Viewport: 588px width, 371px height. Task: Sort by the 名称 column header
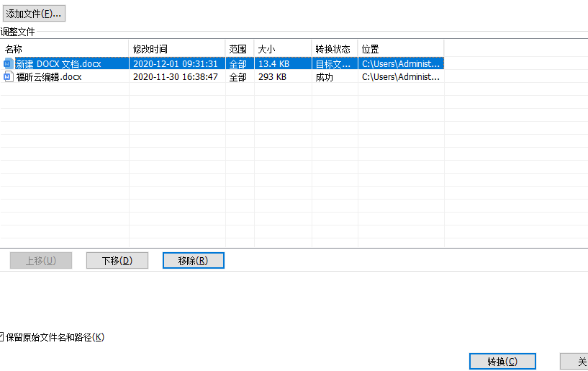click(x=65, y=49)
